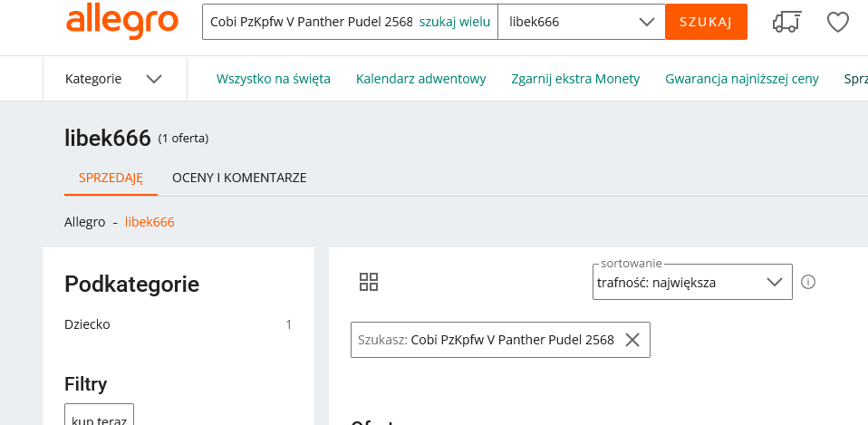Click the szukaj wielu link
Image resolution: width=868 pixels, height=425 pixels.
[x=455, y=22]
